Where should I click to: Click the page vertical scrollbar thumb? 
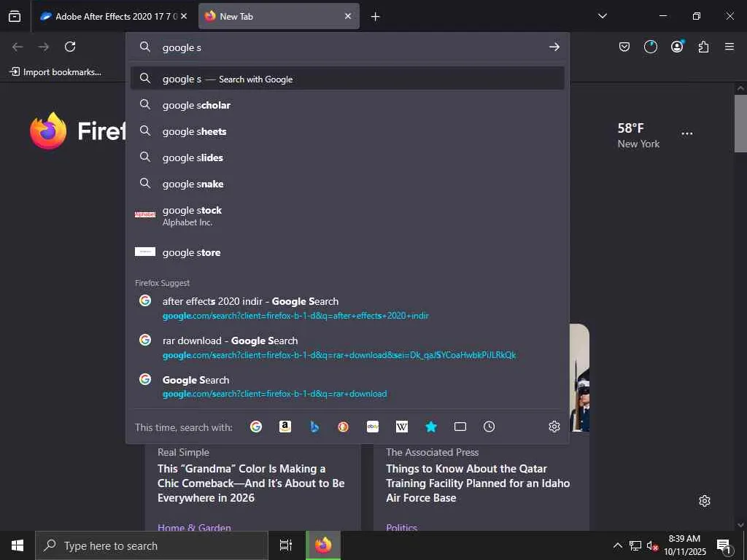(x=740, y=123)
